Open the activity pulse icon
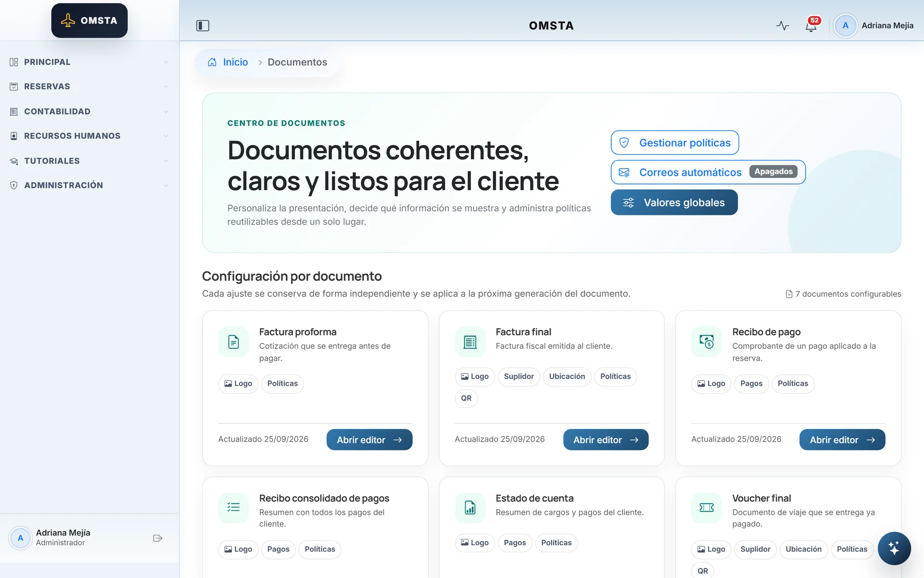The width and height of the screenshot is (924, 578). tap(783, 26)
